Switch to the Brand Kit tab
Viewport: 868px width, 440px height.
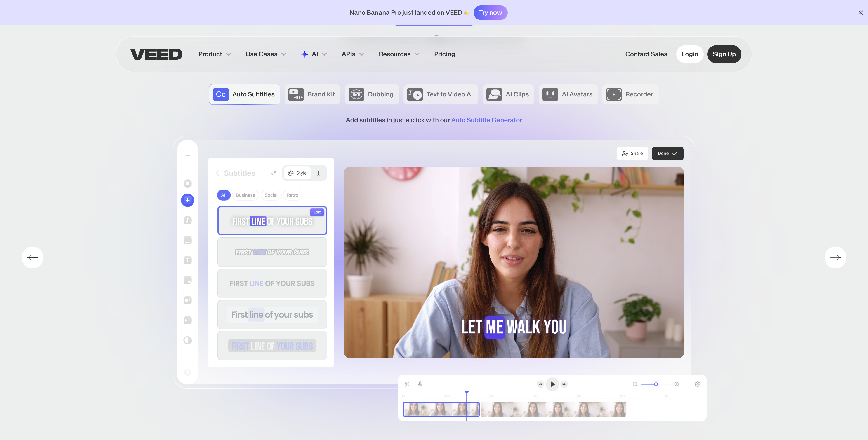point(312,94)
